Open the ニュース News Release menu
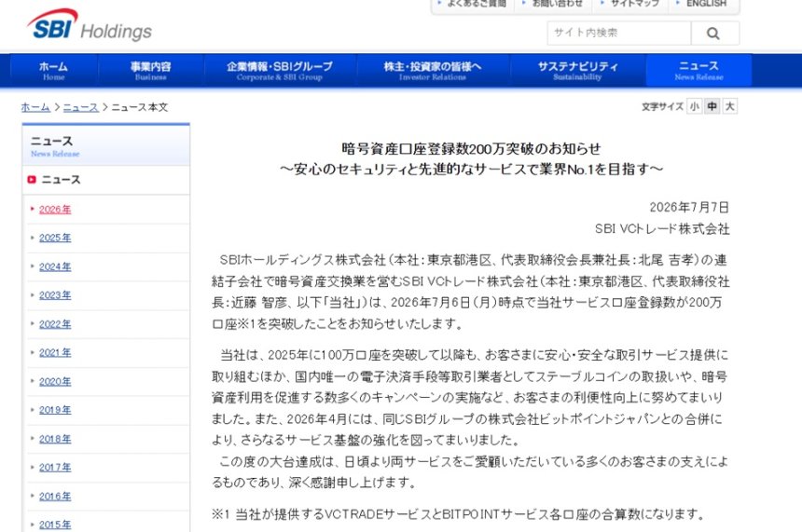The image size is (802, 532). [698, 71]
